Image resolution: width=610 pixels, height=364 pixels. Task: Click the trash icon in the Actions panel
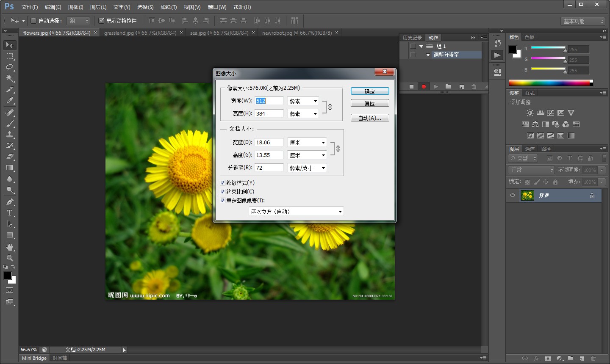tap(474, 87)
